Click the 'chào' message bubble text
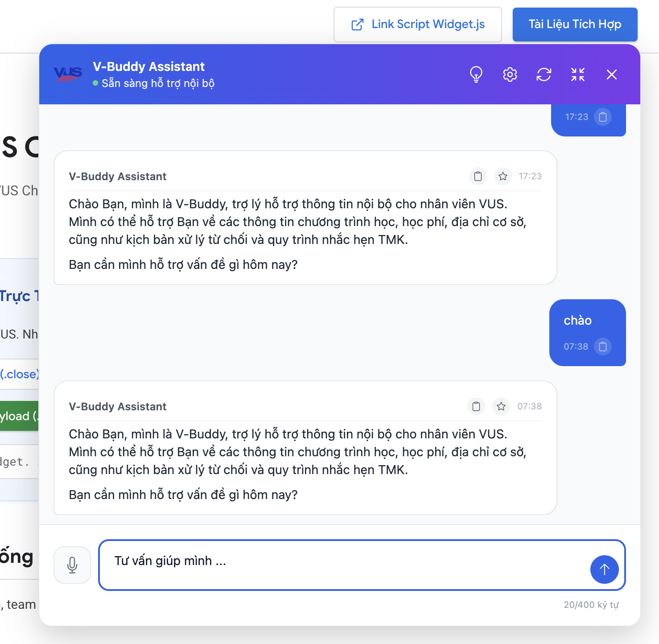This screenshot has height=644, width=659. point(577,321)
